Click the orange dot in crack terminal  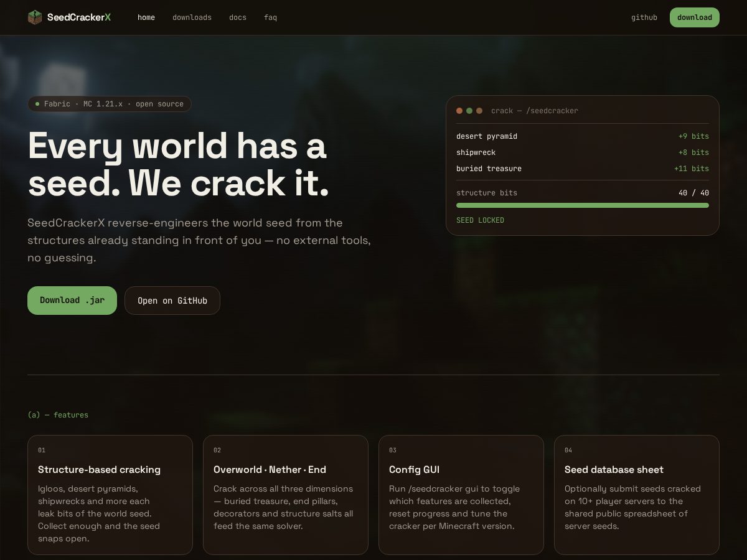[x=479, y=111]
